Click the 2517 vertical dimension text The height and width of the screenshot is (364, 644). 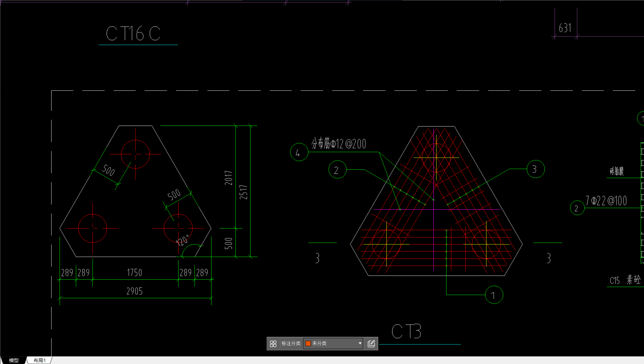(x=243, y=192)
